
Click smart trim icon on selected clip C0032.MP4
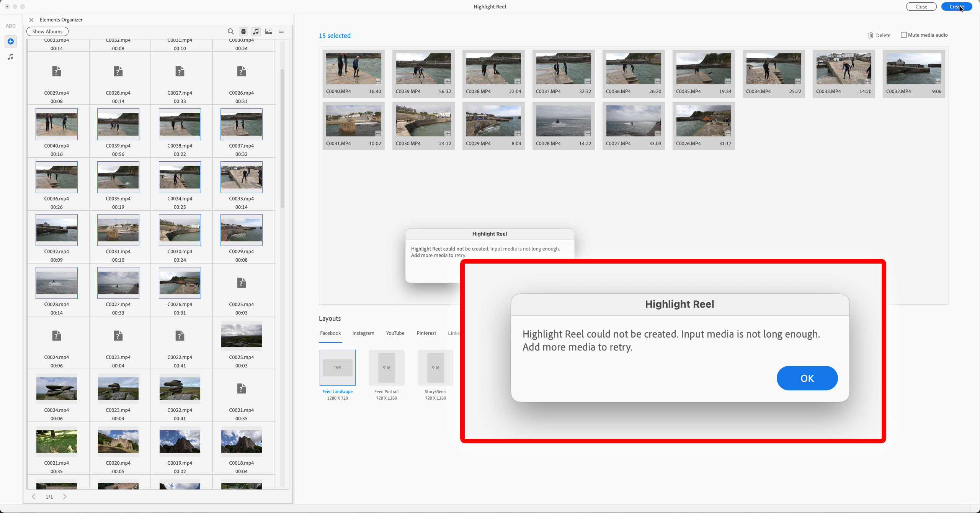(938, 81)
